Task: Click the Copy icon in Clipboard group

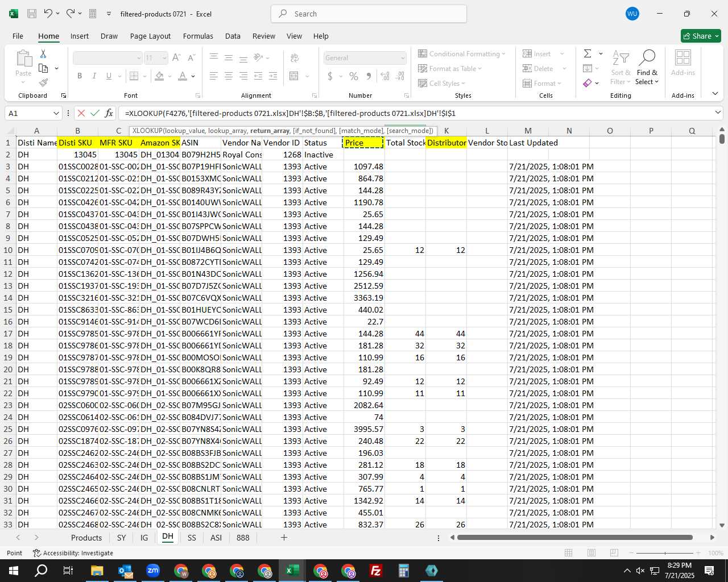Action: pos(43,68)
